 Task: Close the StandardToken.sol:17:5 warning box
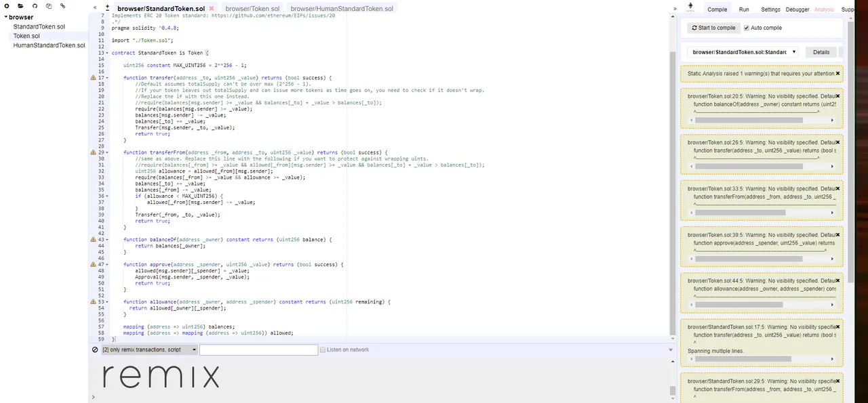(x=838, y=326)
